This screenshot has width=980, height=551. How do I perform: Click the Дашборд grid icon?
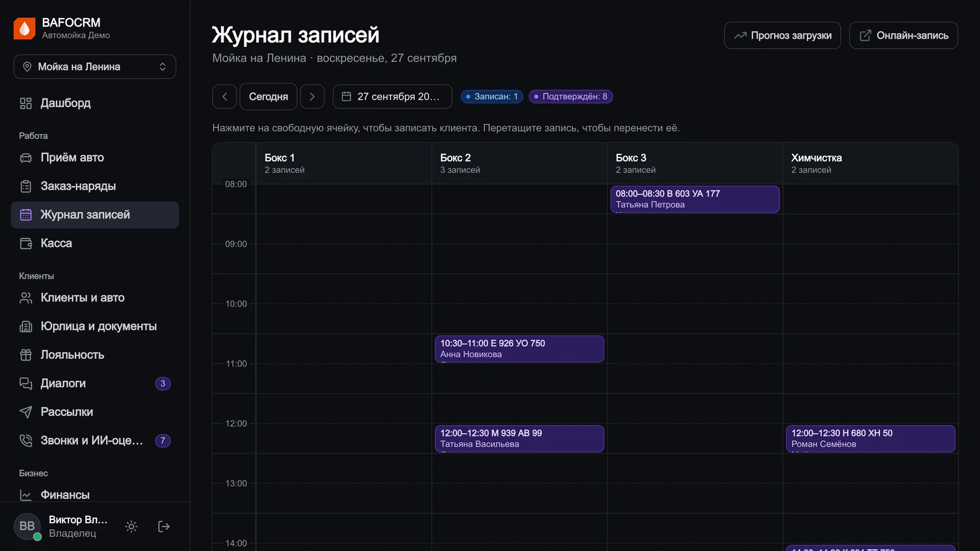point(26,103)
